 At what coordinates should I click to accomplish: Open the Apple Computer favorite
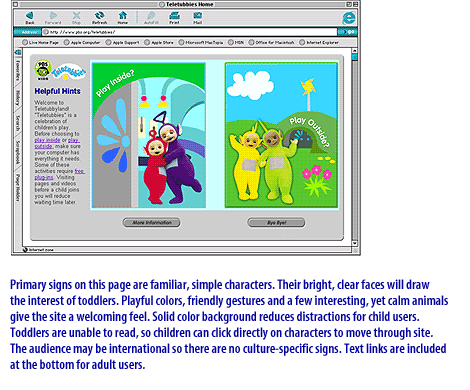click(82, 42)
